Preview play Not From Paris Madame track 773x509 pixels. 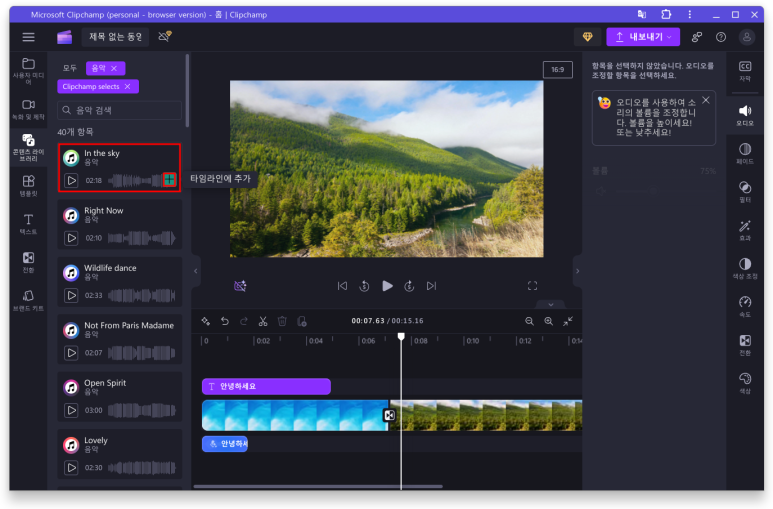click(x=71, y=353)
